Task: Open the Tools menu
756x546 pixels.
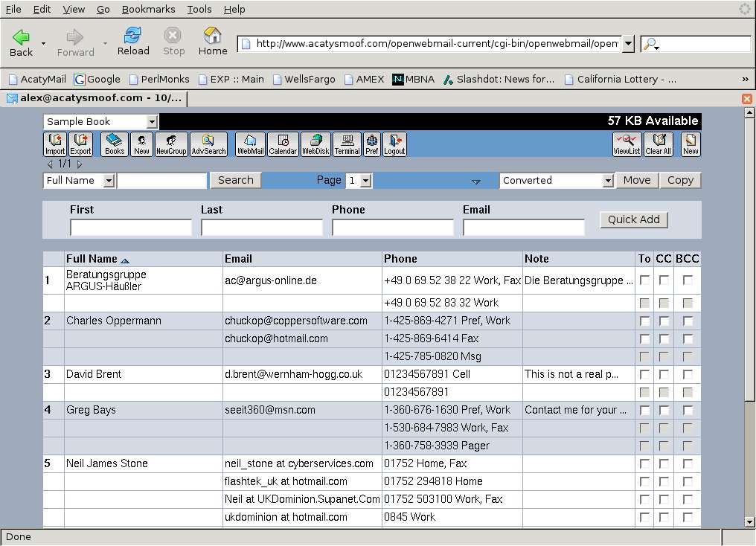Action: pyautogui.click(x=199, y=9)
